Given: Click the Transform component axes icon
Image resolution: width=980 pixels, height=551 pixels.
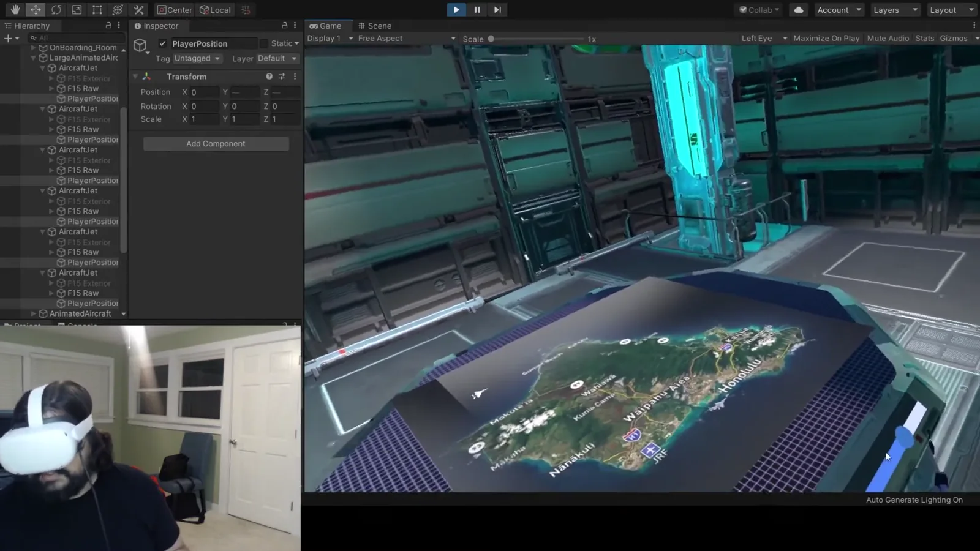Looking at the screenshot, I should (146, 77).
